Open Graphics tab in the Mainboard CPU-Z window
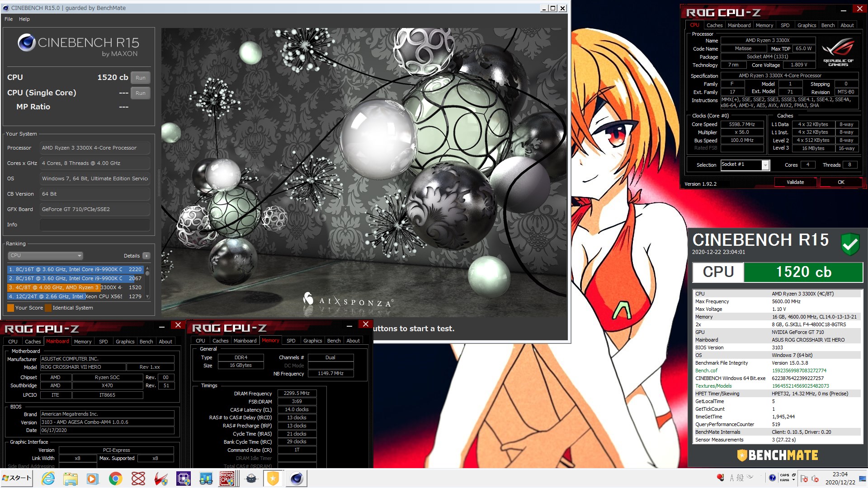 [x=125, y=342]
